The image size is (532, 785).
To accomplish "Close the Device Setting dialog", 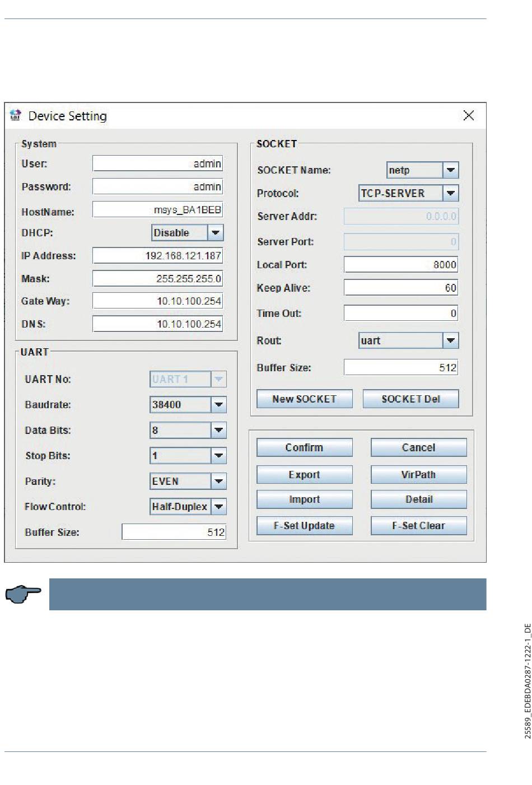I will tap(469, 115).
